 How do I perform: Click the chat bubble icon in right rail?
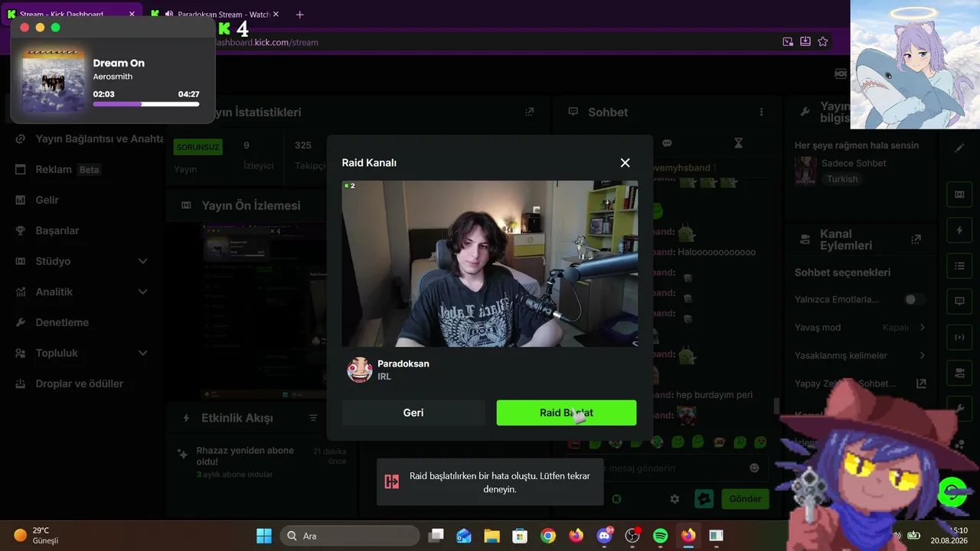click(959, 301)
